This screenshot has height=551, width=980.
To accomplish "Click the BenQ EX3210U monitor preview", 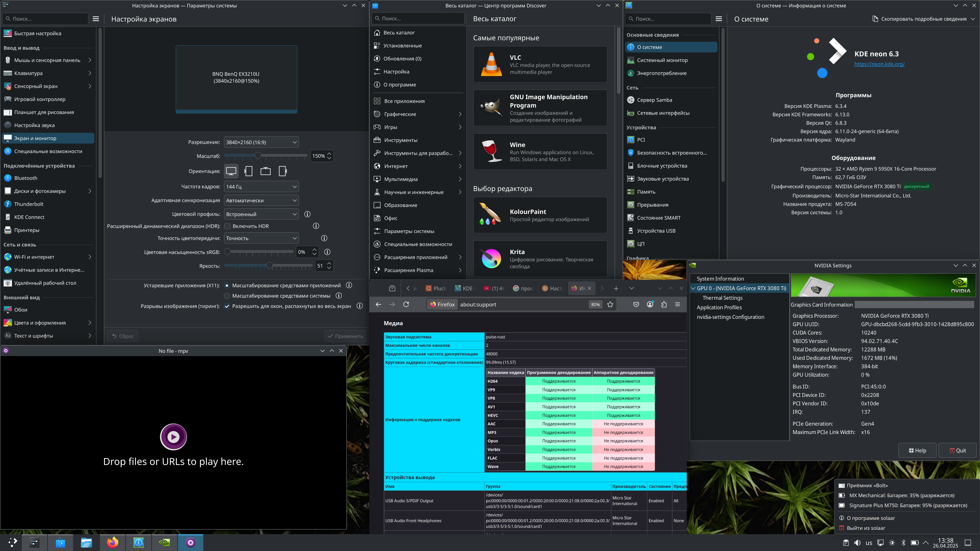I will pos(236,79).
